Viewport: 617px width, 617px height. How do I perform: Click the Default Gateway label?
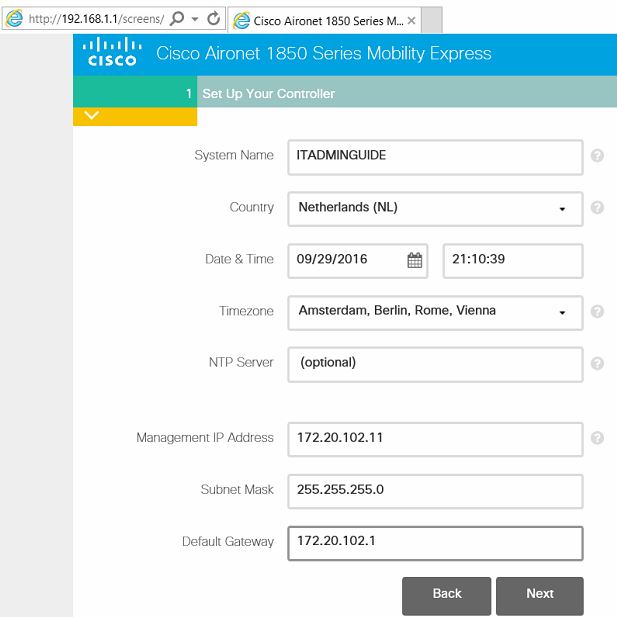tap(227, 541)
